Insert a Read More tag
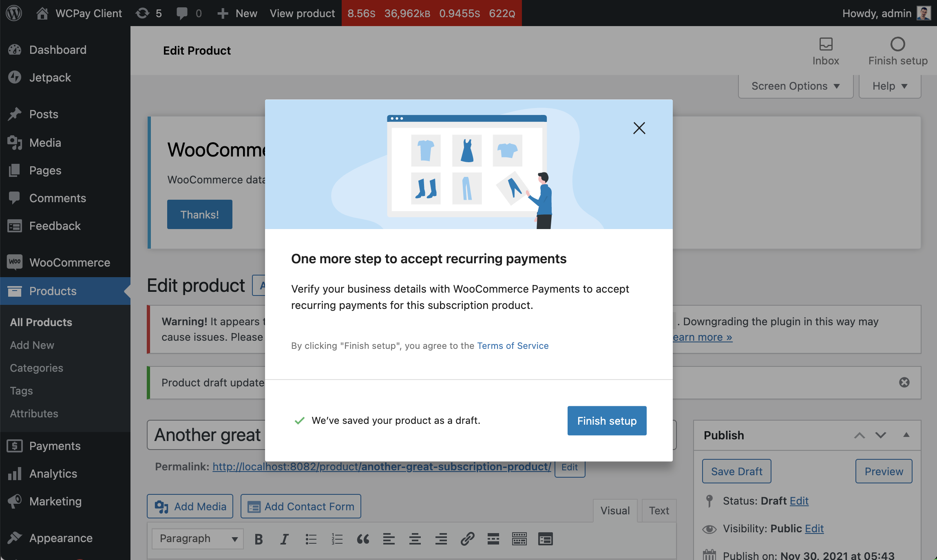 pyautogui.click(x=493, y=539)
